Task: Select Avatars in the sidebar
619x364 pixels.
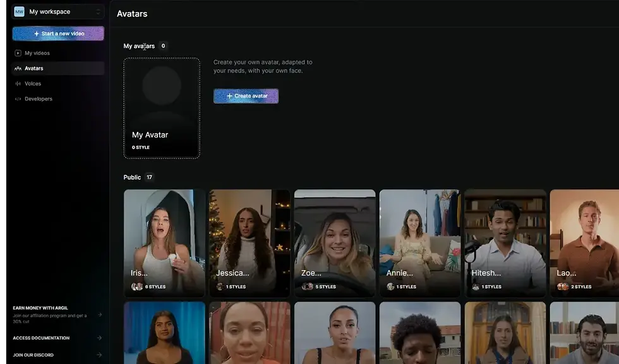Action: coord(58,68)
